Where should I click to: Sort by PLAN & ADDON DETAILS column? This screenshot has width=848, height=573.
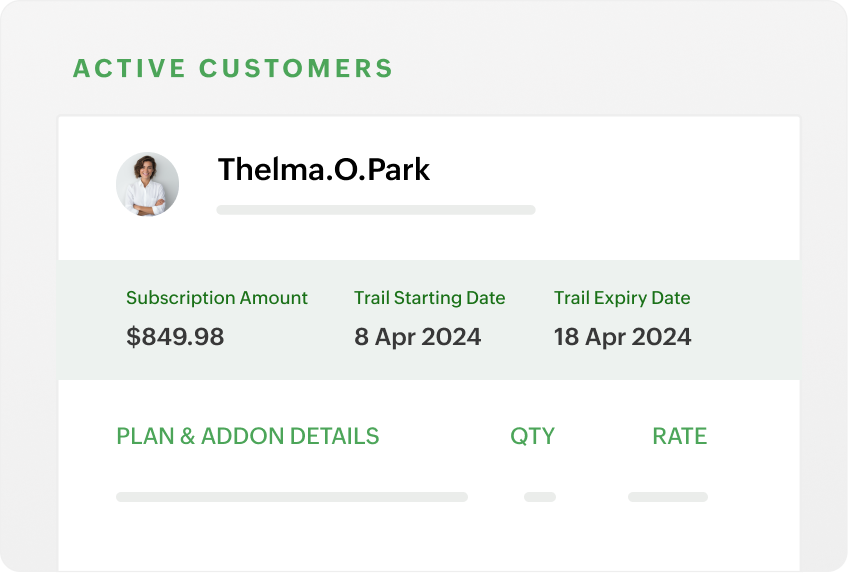click(x=248, y=436)
